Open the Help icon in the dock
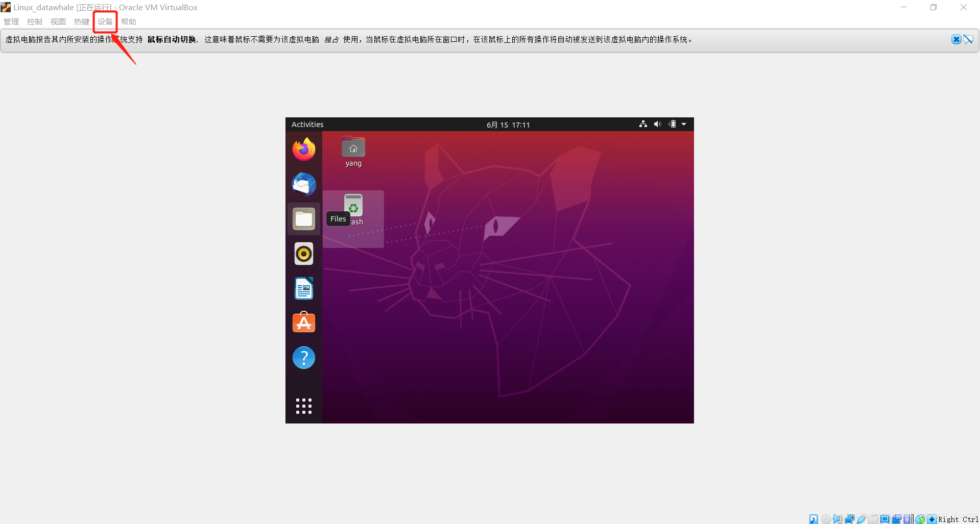Viewport: 980px width, 524px height. click(304, 358)
